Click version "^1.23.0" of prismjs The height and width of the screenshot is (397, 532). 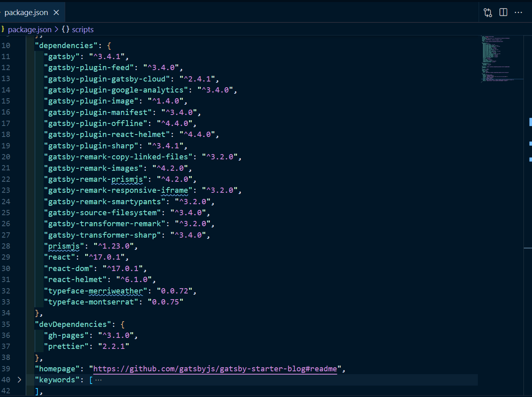pos(114,246)
